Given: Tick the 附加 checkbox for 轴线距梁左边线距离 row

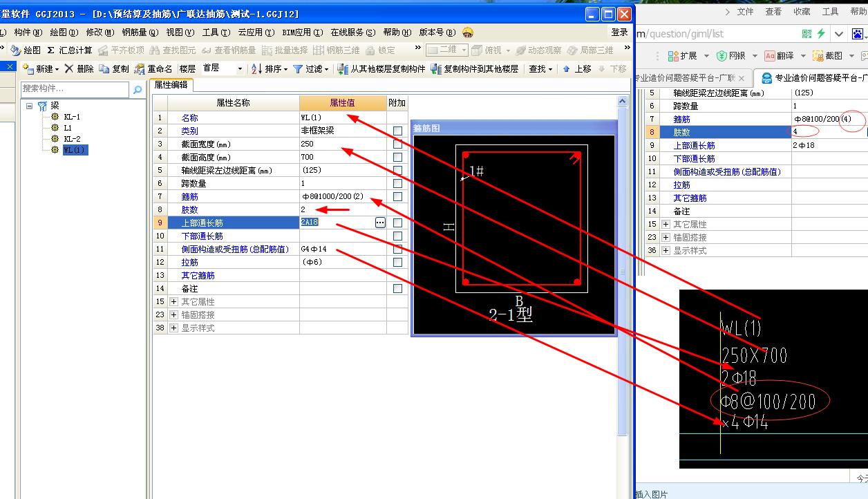Looking at the screenshot, I should [397, 170].
